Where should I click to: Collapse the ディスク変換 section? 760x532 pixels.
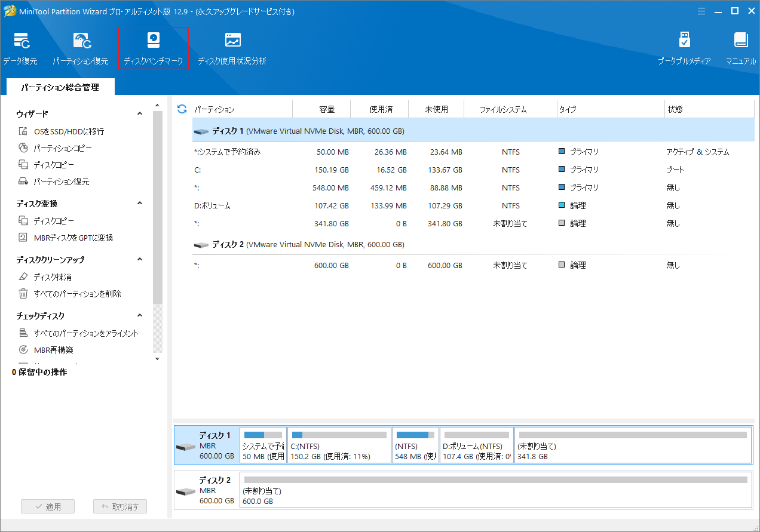(x=140, y=203)
